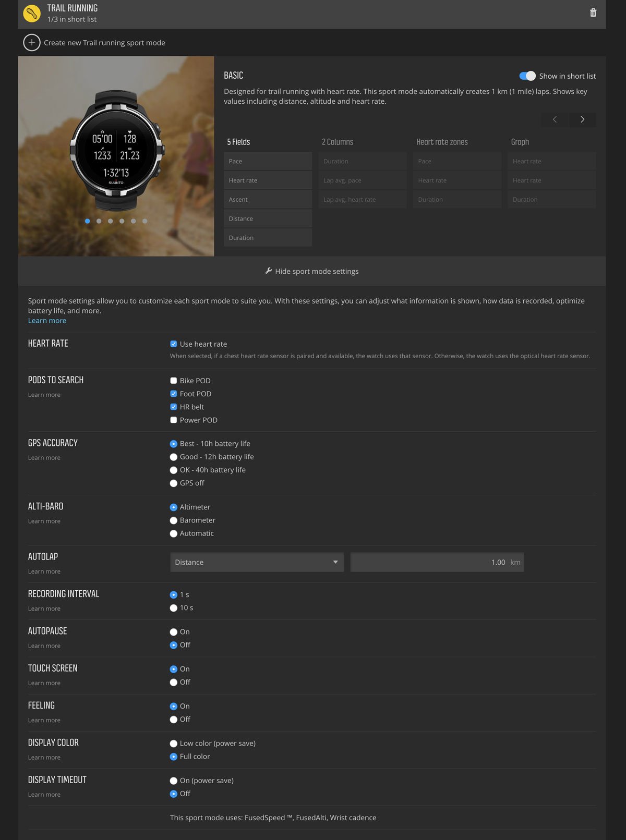Open the 5 Fields display layout
The image size is (626, 840).
tap(238, 142)
